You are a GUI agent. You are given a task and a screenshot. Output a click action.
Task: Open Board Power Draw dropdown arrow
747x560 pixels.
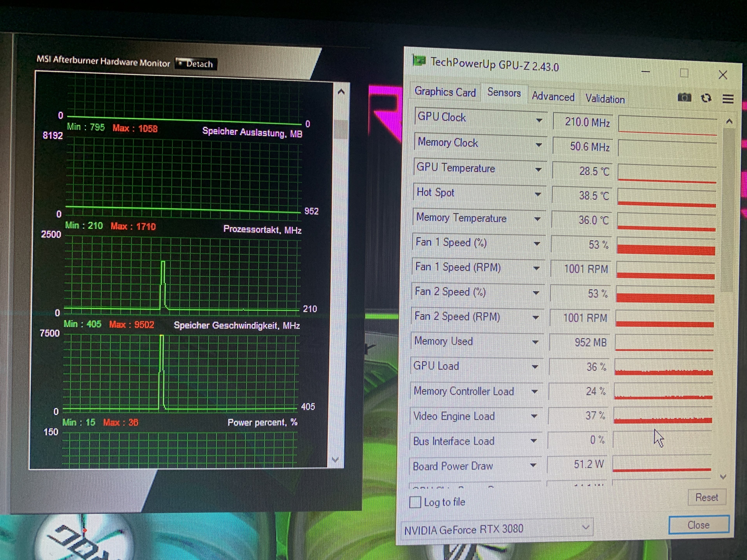click(533, 465)
